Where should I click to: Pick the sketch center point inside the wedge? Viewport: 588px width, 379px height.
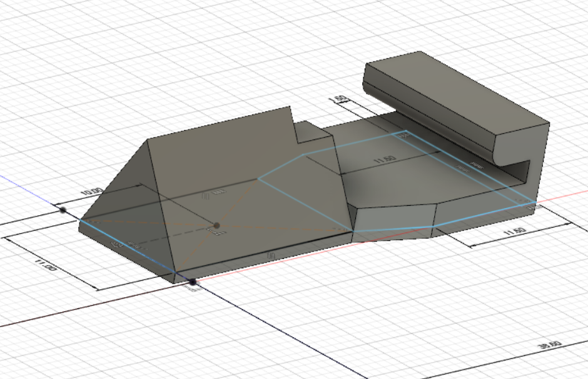[216, 225]
